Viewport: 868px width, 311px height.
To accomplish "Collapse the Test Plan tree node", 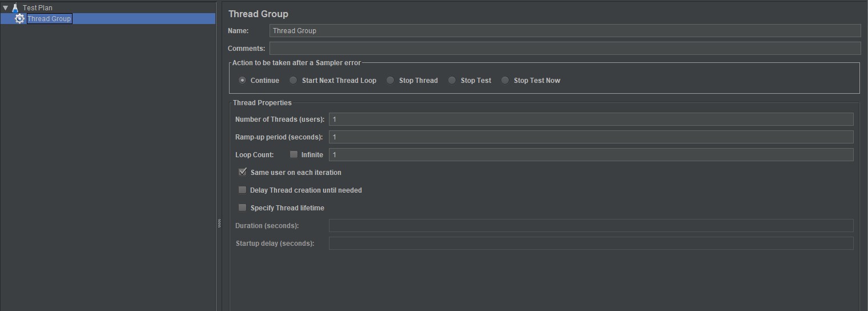I will pyautogui.click(x=5, y=8).
